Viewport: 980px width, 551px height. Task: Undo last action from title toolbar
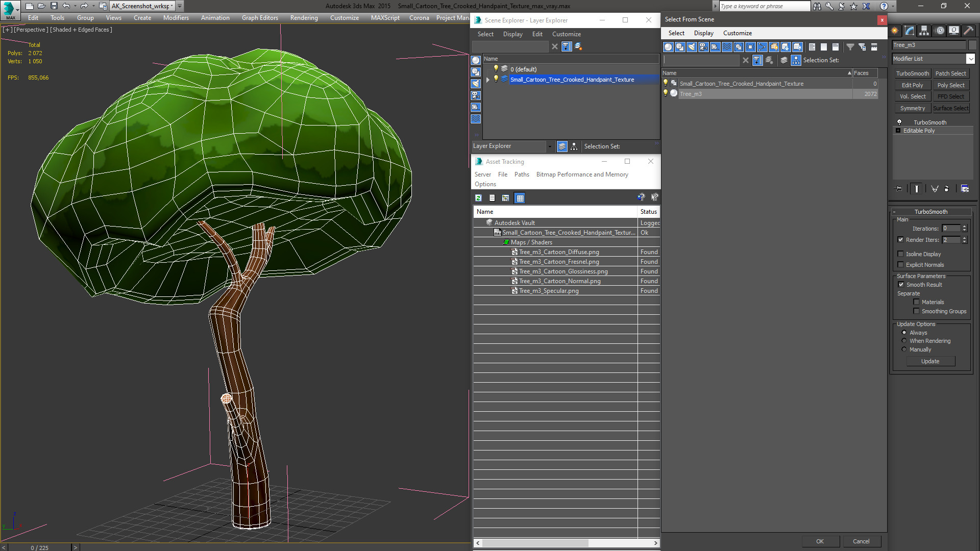point(66,6)
